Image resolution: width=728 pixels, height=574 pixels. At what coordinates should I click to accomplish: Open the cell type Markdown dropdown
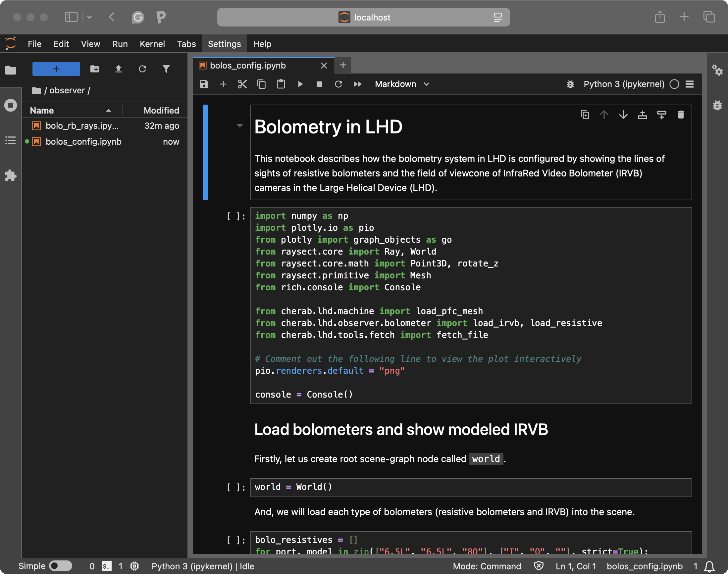[402, 84]
